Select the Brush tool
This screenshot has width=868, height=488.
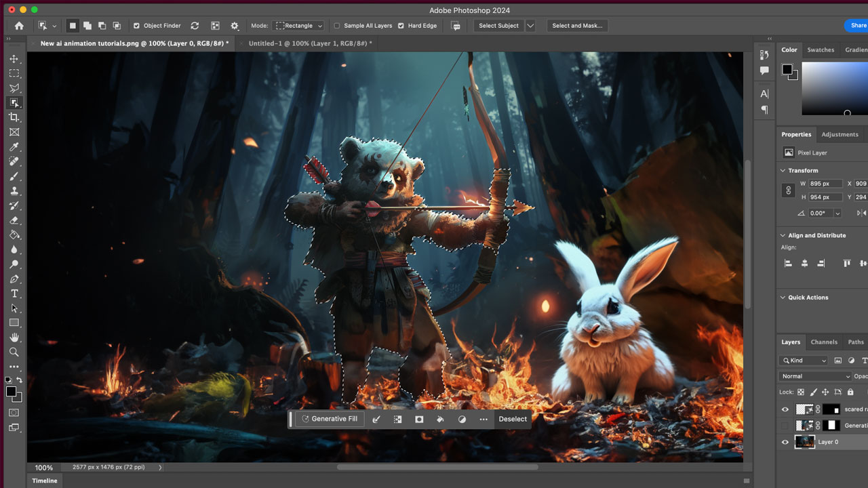pyautogui.click(x=14, y=176)
